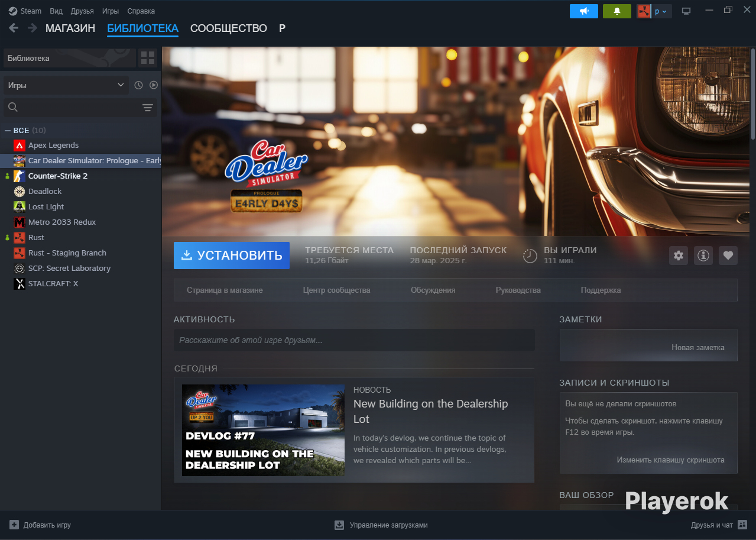
Task: Open Руководства link
Action: (518, 290)
